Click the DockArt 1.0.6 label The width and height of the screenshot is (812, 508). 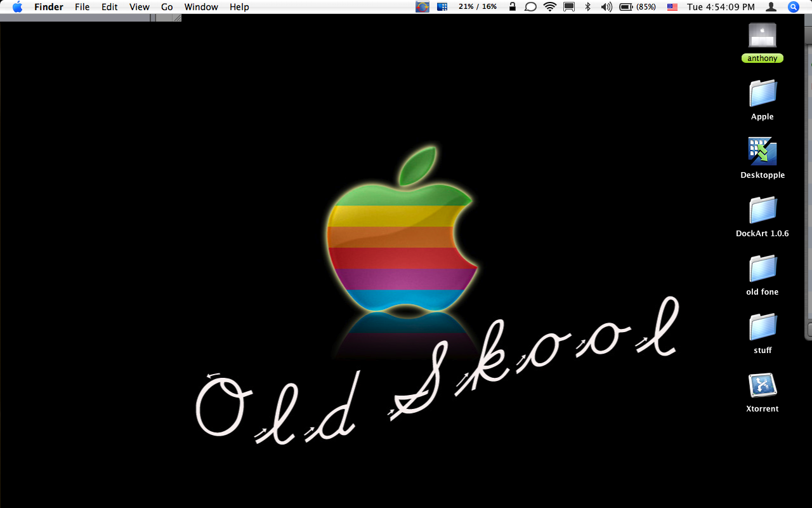pyautogui.click(x=763, y=234)
